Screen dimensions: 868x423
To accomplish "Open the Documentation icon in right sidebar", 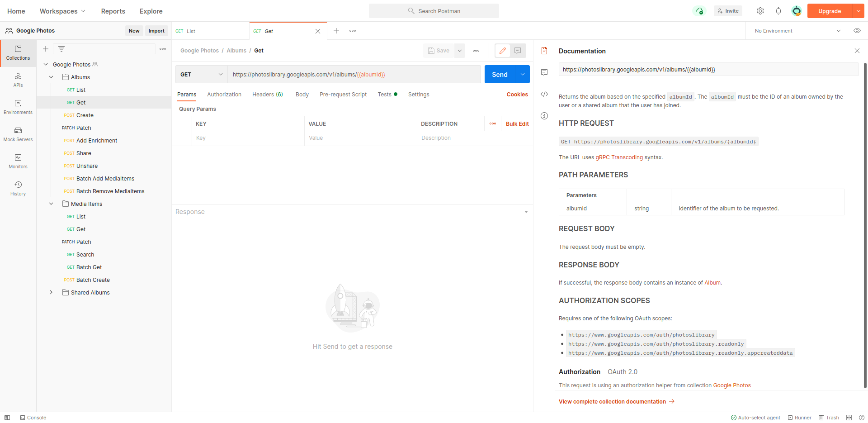I will (544, 51).
